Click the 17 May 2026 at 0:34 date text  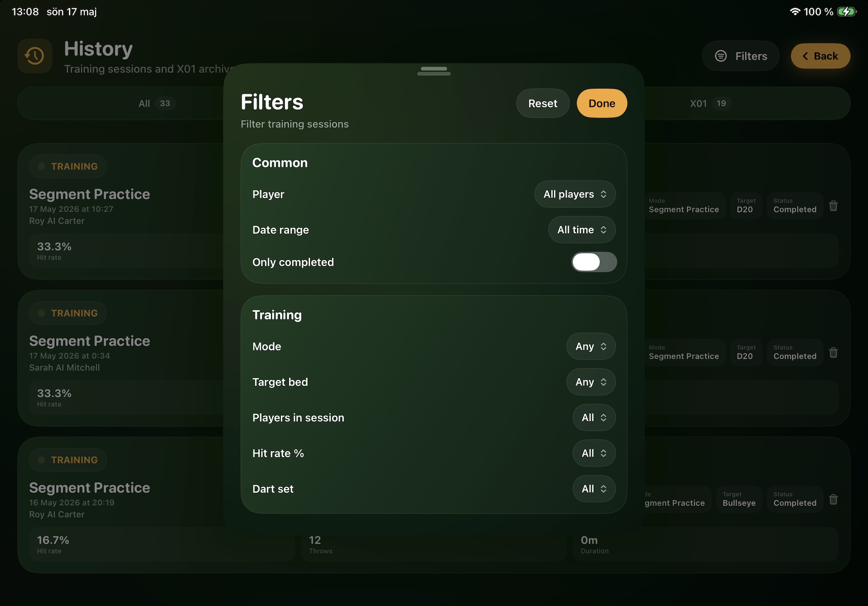point(69,356)
